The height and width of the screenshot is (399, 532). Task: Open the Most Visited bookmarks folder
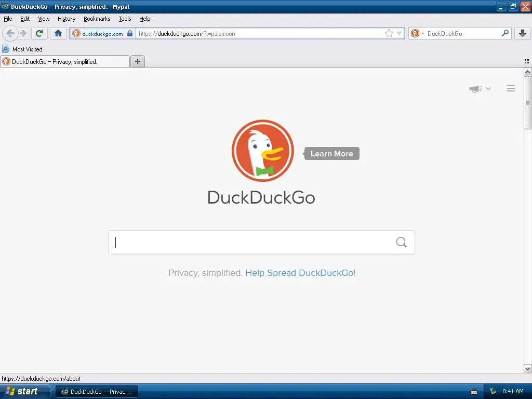coord(22,49)
